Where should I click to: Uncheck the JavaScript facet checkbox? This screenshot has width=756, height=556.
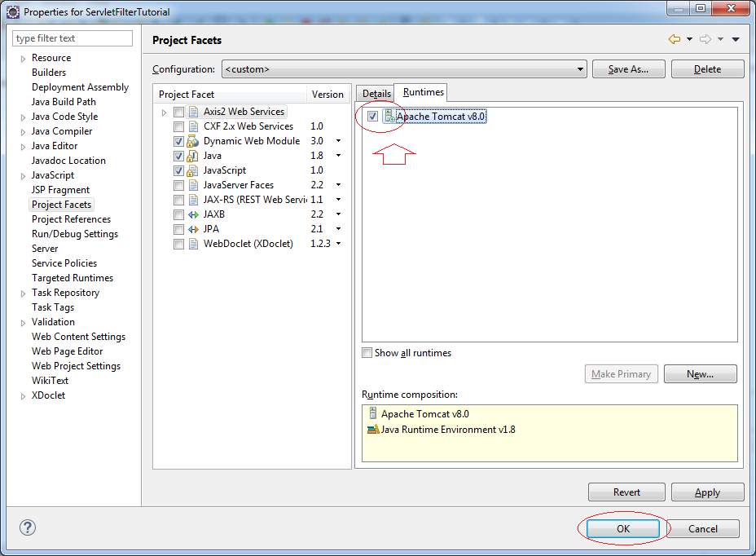click(x=179, y=170)
